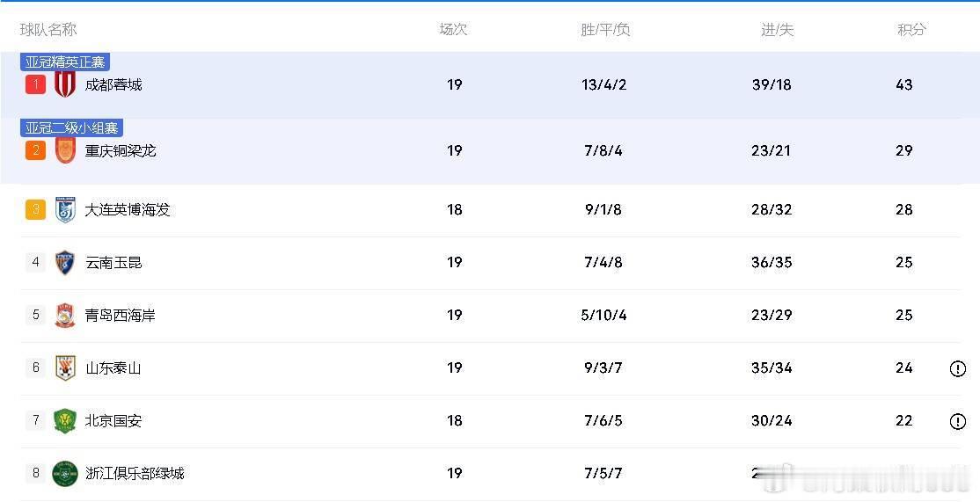The height and width of the screenshot is (502, 980).
Task: Select 北京国安 points value 22
Action: coord(903,421)
